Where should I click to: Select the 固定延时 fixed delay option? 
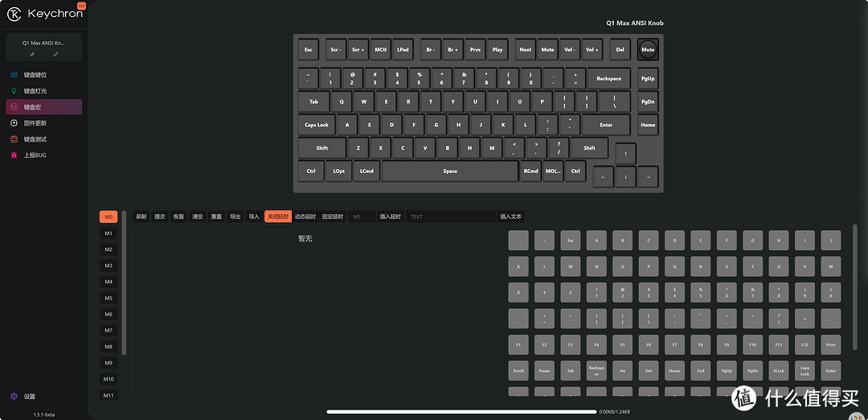coord(333,216)
